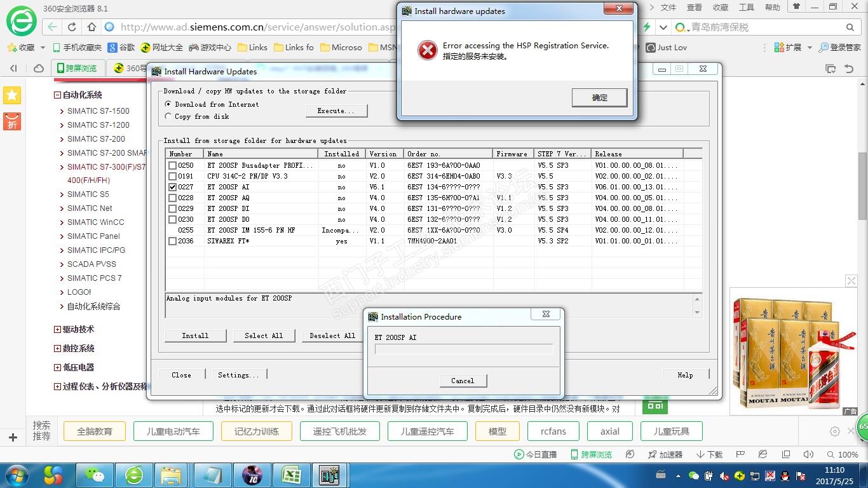This screenshot has height=488, width=868.
Task: Reload the page with the refresh icon
Action: (72, 27)
